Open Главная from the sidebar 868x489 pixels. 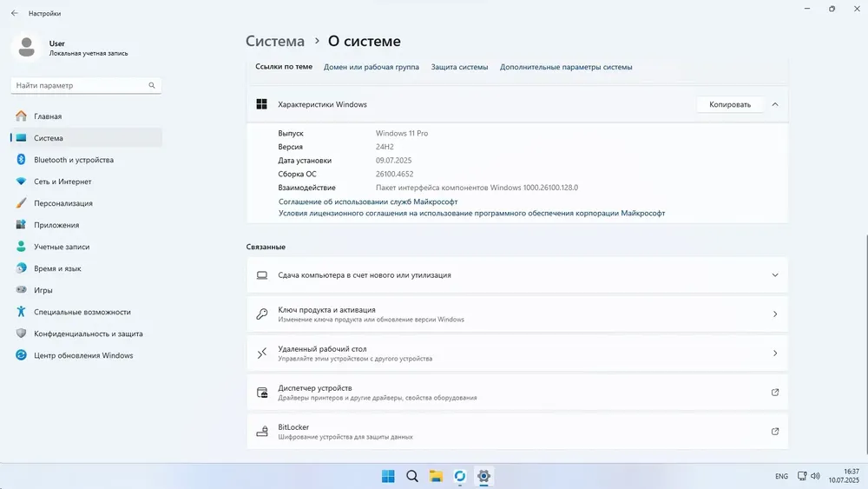(86, 116)
